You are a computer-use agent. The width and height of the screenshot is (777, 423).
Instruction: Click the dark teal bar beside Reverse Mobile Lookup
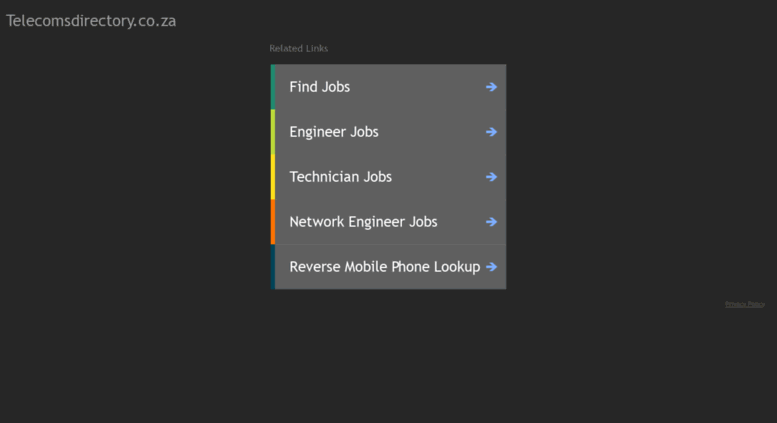click(273, 267)
